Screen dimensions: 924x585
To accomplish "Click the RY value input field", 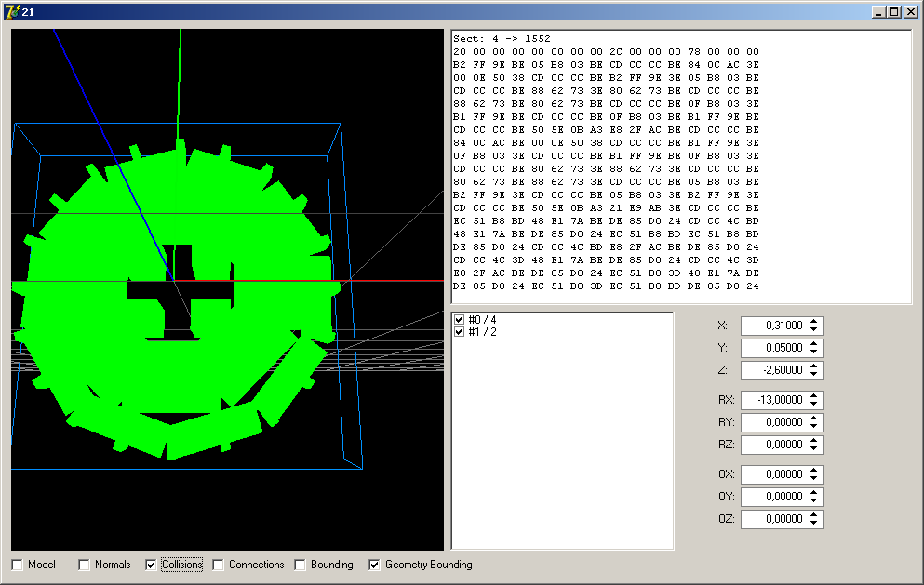I will [x=773, y=422].
